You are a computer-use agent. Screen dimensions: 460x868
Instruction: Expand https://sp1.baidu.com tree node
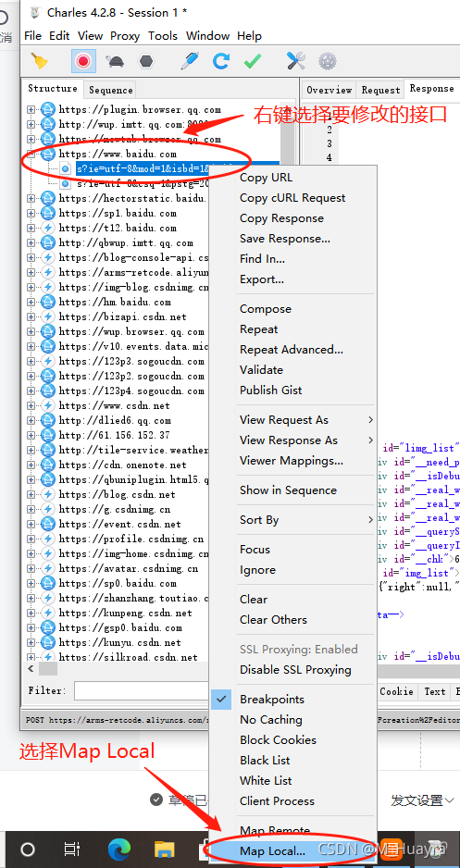[x=31, y=213]
